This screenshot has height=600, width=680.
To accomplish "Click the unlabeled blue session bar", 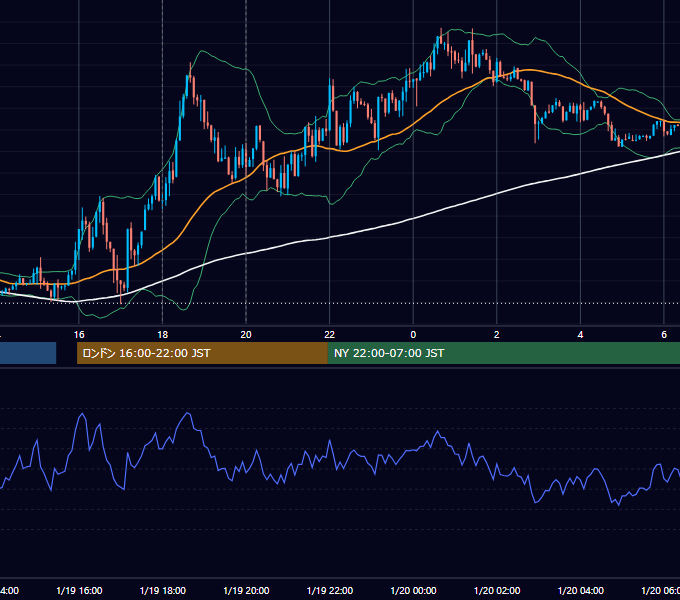I will [x=28, y=353].
